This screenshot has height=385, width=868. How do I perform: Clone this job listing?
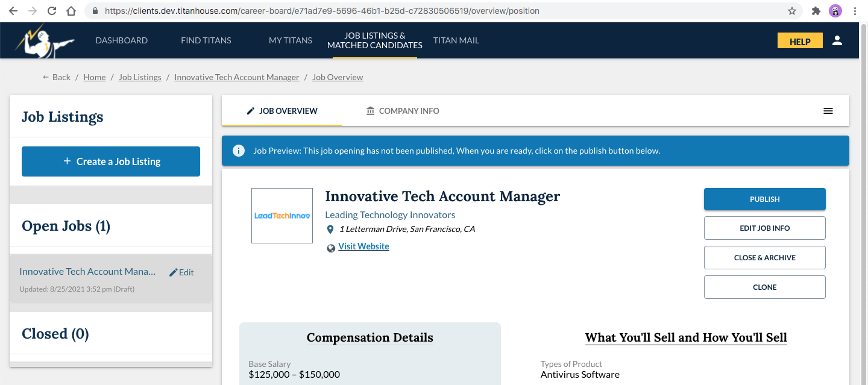coord(764,287)
